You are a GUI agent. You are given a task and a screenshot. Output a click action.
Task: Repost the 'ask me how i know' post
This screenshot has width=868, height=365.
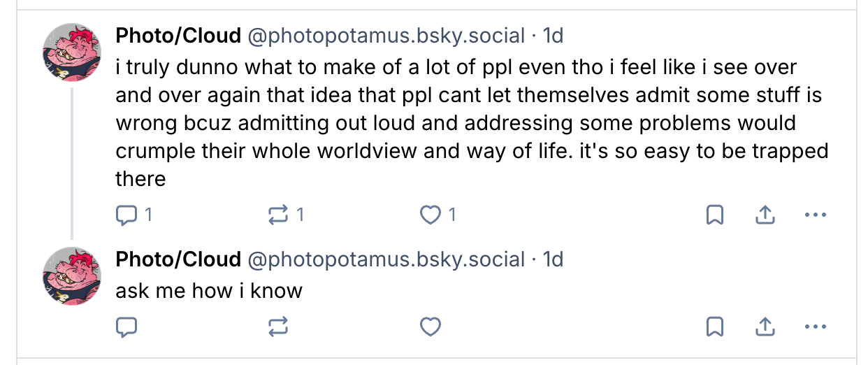coord(278,327)
